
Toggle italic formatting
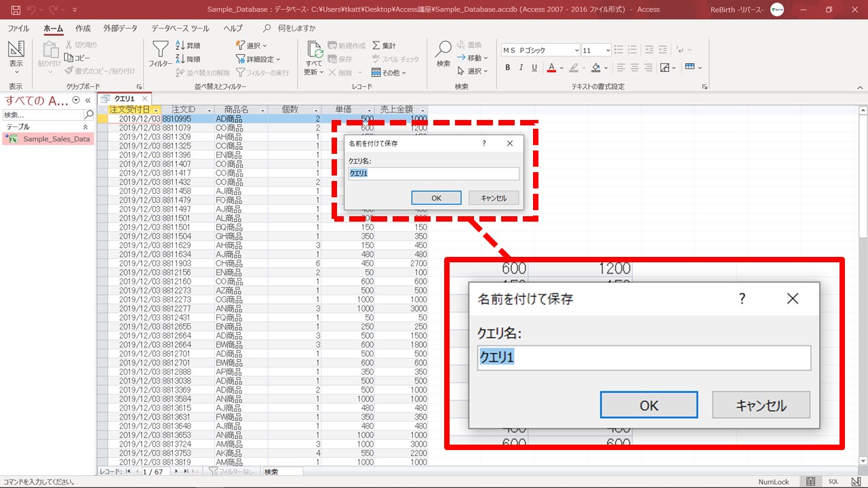click(x=521, y=68)
